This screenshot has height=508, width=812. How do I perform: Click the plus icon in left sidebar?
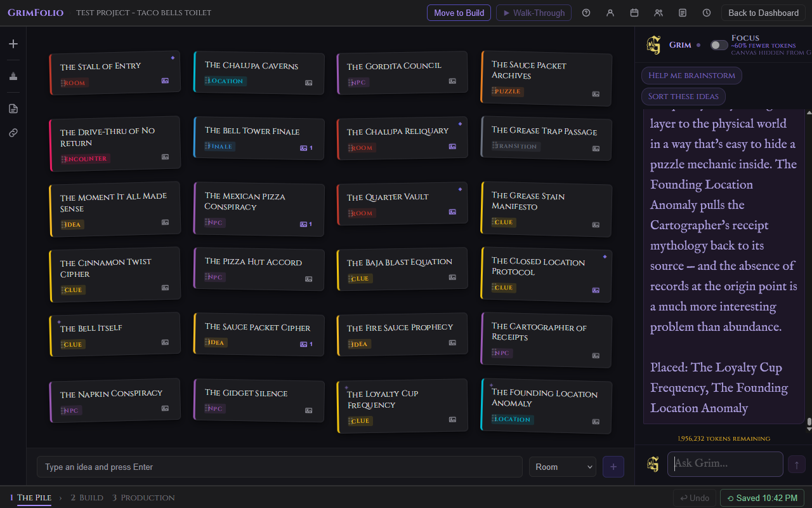[x=13, y=44]
